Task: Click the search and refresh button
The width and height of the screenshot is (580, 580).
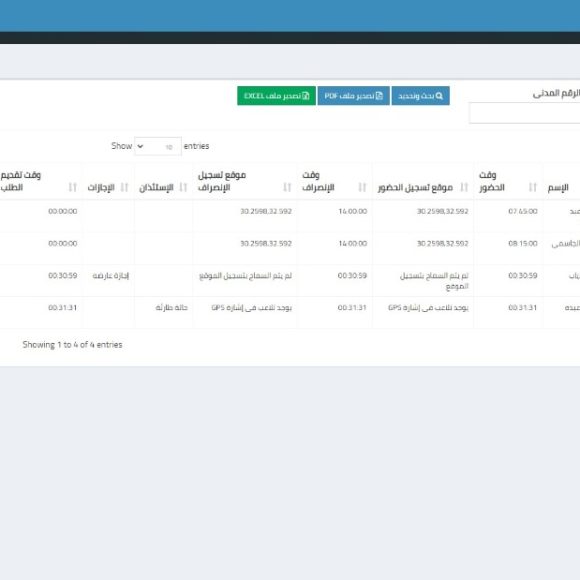Action: [x=421, y=96]
